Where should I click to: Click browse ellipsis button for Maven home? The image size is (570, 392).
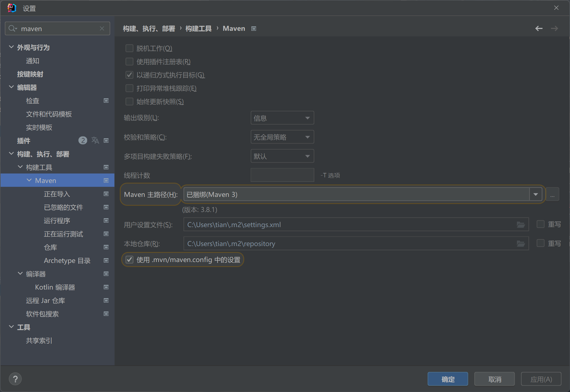(552, 195)
